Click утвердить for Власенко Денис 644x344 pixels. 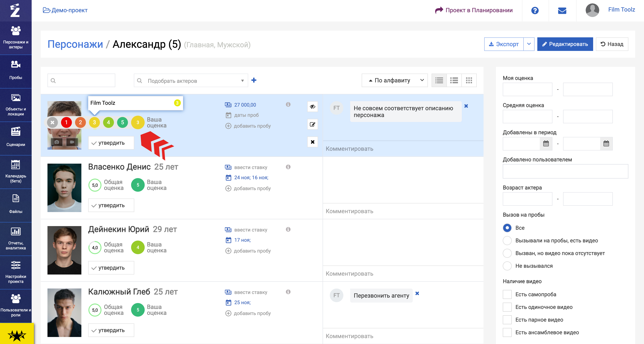tap(111, 205)
